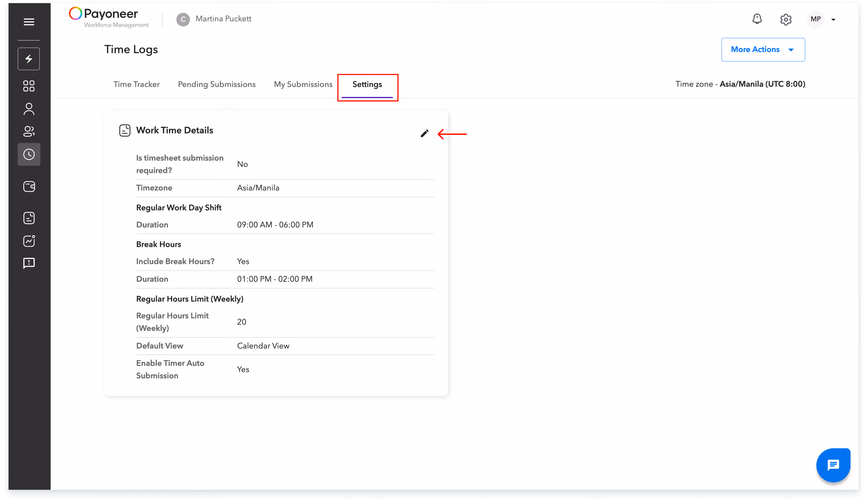Viewport: 867px width, 504px height.
Task: Open the hamburger menu in sidebar
Action: 29,22
